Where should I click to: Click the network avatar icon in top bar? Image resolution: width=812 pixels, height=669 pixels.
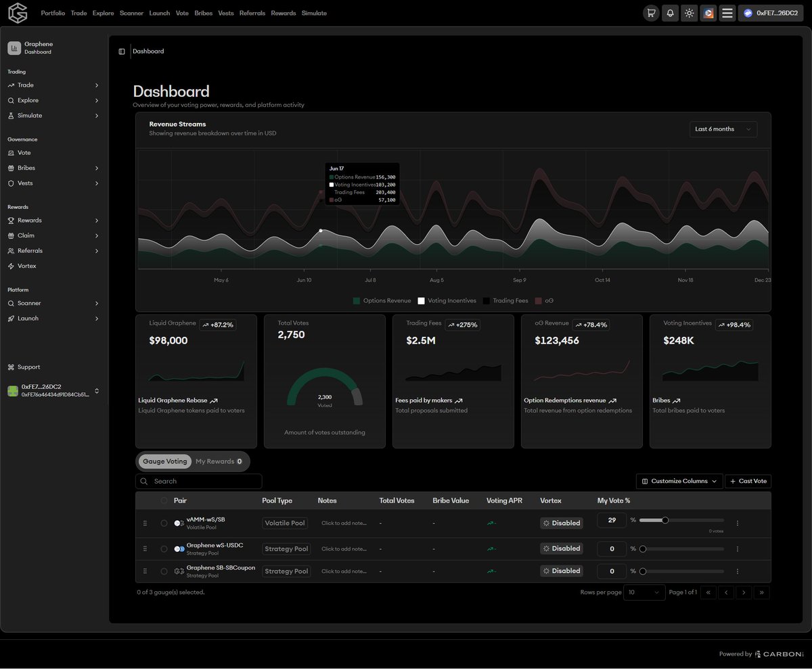click(708, 13)
